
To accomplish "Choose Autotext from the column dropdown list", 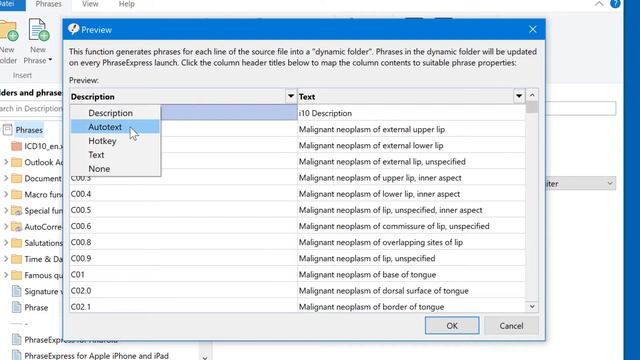I will point(115,127).
